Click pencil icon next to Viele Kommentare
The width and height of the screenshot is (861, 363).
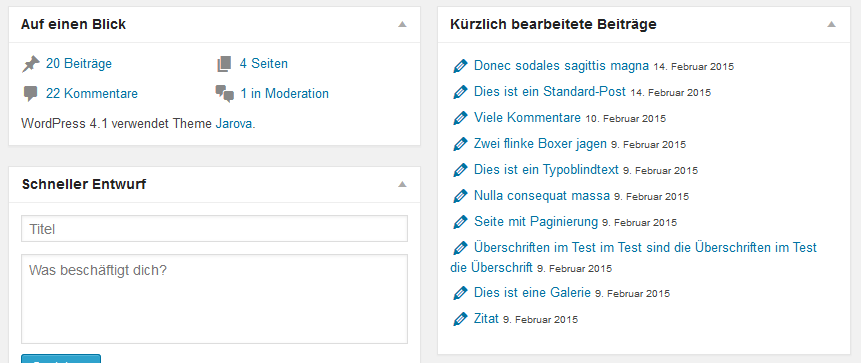click(460, 118)
